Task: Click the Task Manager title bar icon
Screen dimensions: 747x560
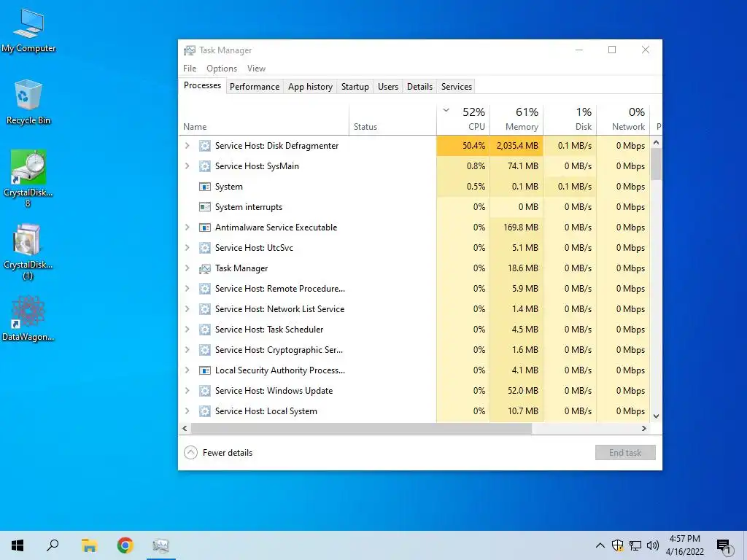Action: (x=189, y=50)
